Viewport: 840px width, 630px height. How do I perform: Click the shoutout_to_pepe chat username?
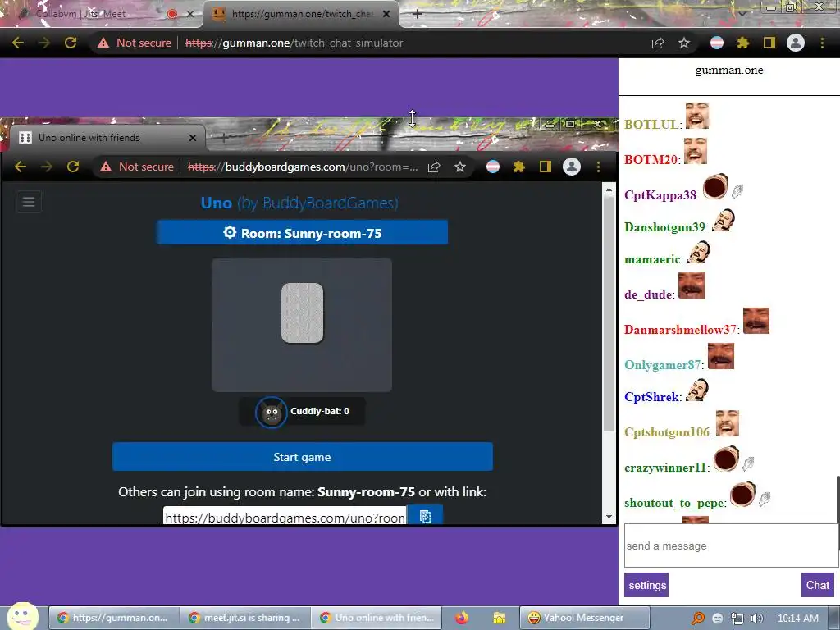pos(674,503)
